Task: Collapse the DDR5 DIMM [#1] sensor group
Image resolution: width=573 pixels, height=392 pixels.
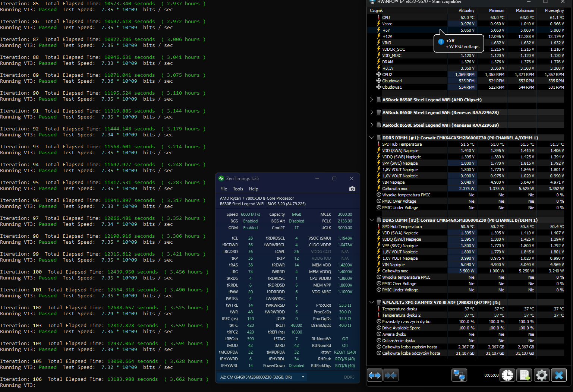Action: (x=372, y=138)
